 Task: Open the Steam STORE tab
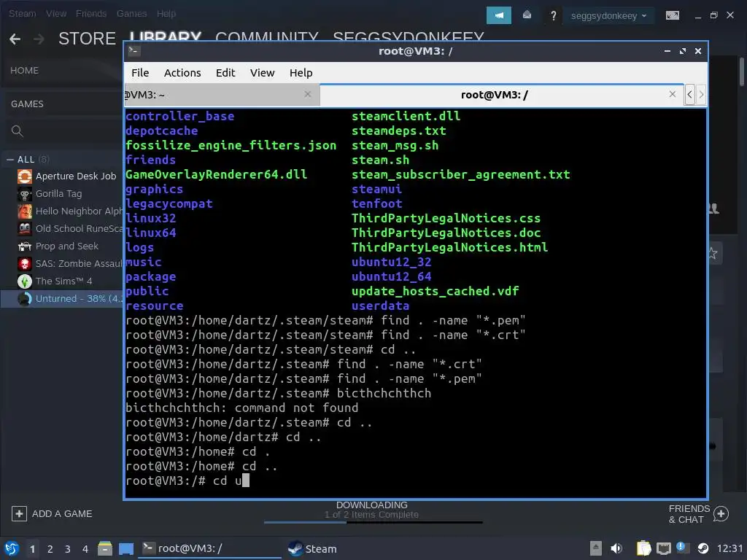click(88, 39)
